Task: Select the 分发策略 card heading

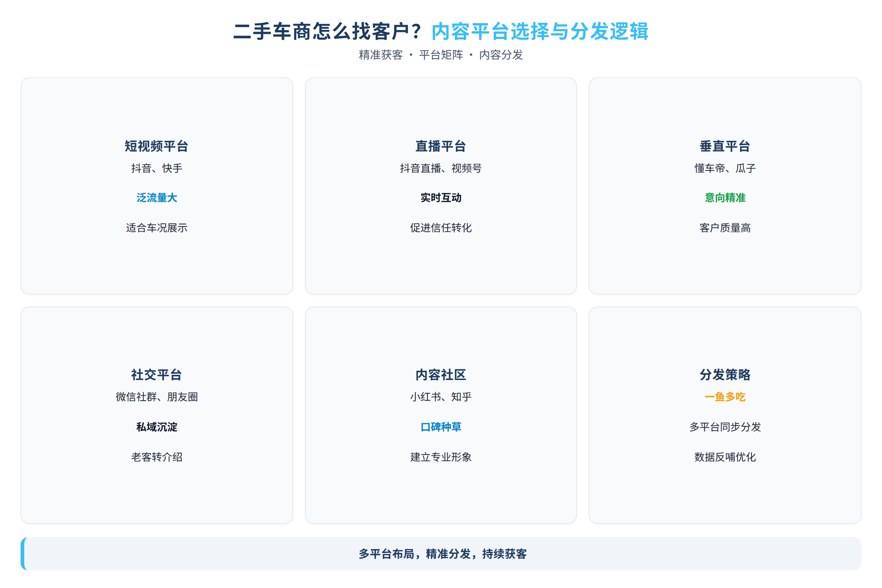Action: point(725,375)
